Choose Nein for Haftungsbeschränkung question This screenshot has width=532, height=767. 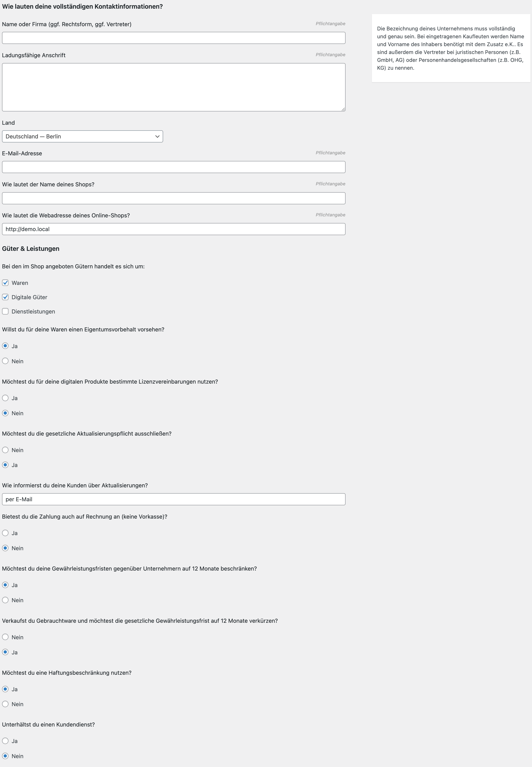pos(5,704)
